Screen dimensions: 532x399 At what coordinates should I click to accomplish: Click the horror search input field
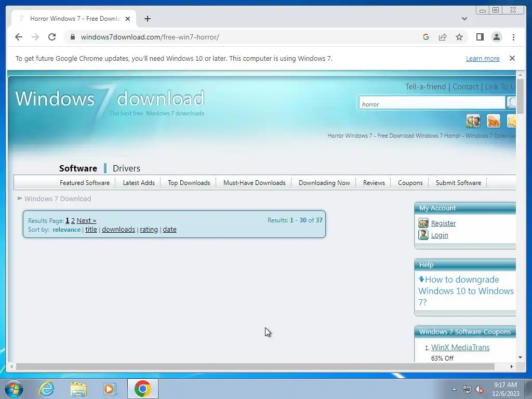tap(432, 103)
